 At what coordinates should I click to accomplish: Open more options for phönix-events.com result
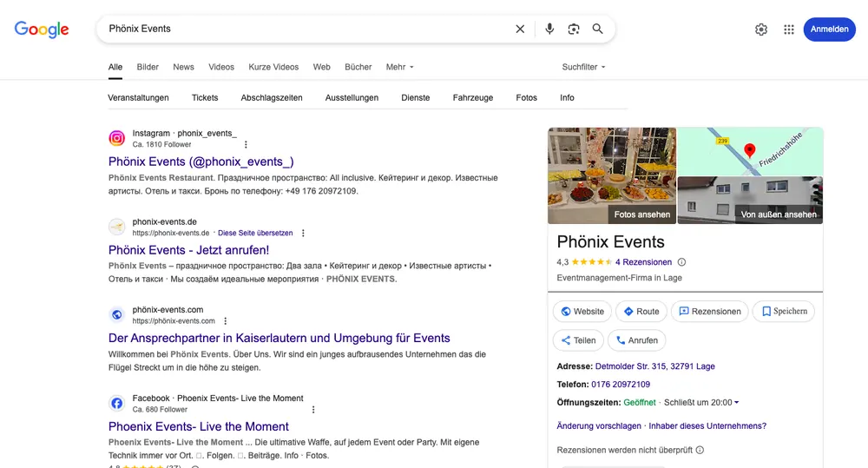click(x=226, y=321)
